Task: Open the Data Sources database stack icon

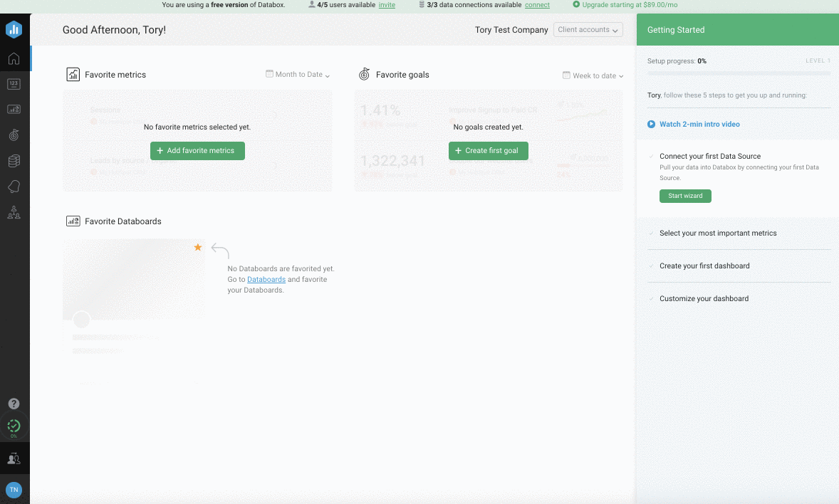Action: (14, 161)
